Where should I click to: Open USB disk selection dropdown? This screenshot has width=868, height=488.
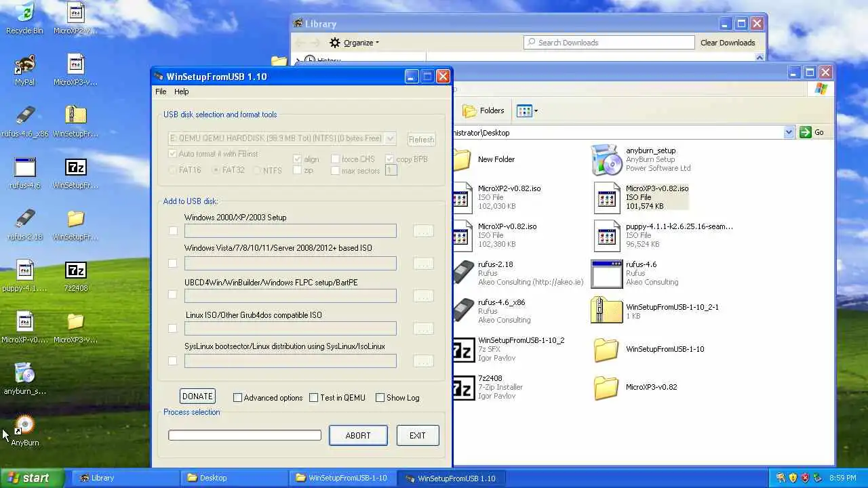[390, 138]
